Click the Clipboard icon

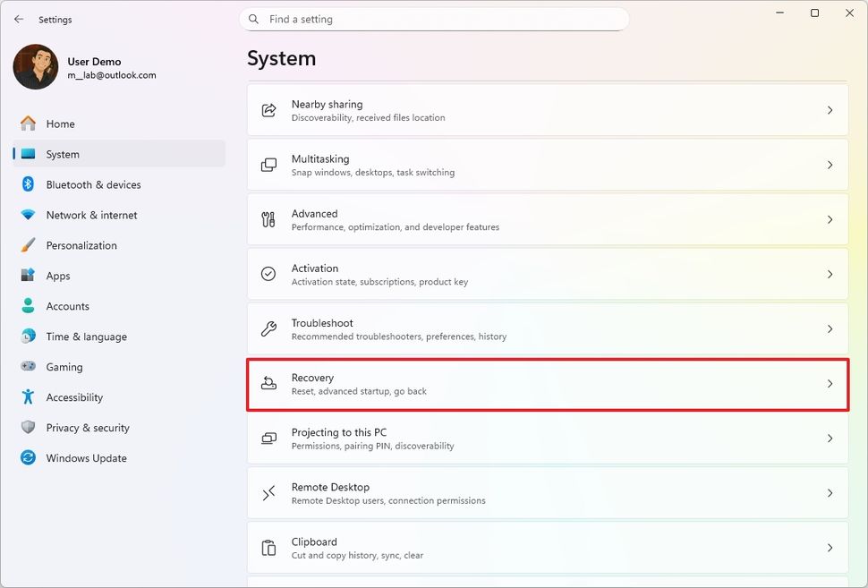(x=268, y=548)
